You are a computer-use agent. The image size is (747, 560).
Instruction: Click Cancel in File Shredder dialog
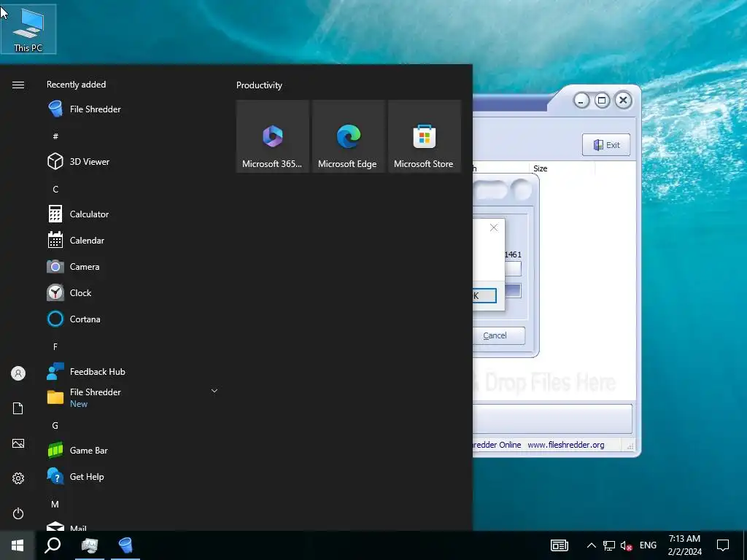click(498, 335)
